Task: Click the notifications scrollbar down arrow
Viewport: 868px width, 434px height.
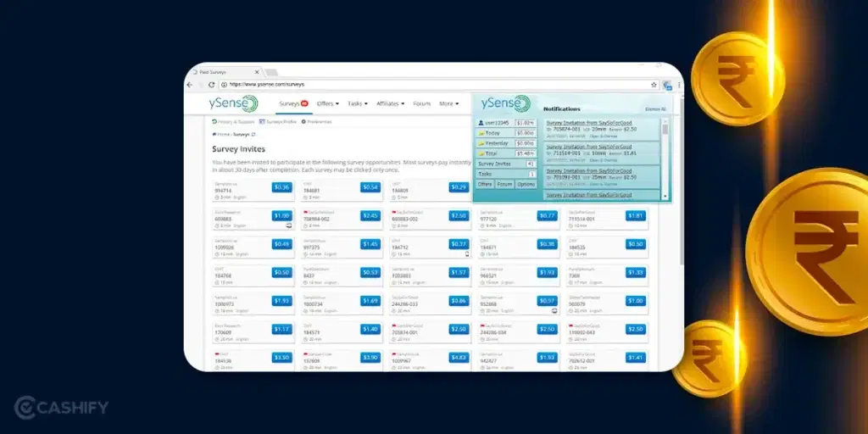Action: point(665,197)
